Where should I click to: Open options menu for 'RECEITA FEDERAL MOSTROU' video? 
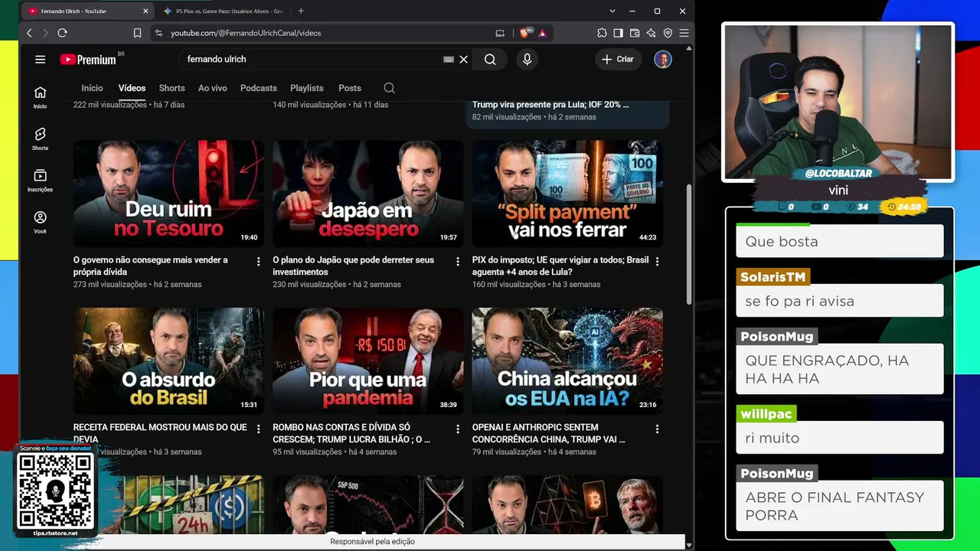258,429
